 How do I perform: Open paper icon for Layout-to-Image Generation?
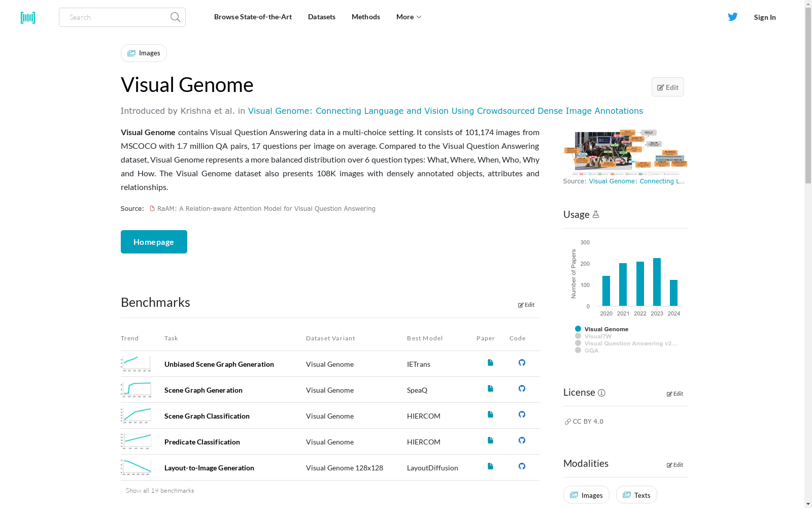(x=490, y=466)
